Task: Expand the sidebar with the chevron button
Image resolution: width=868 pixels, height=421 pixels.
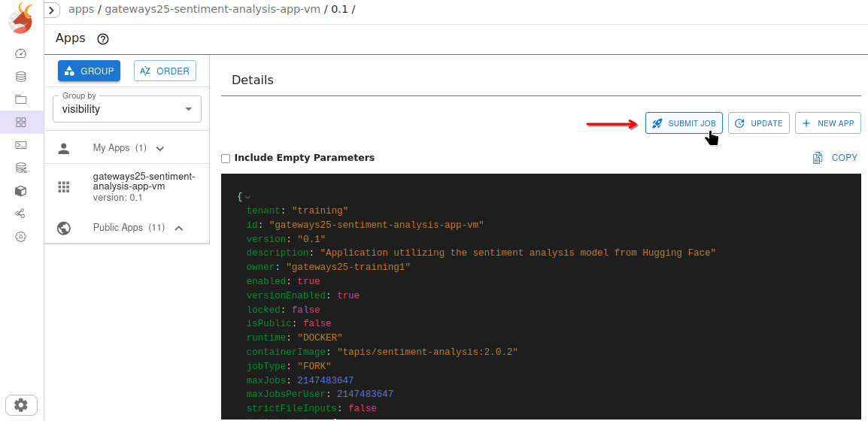Action: tap(53, 11)
